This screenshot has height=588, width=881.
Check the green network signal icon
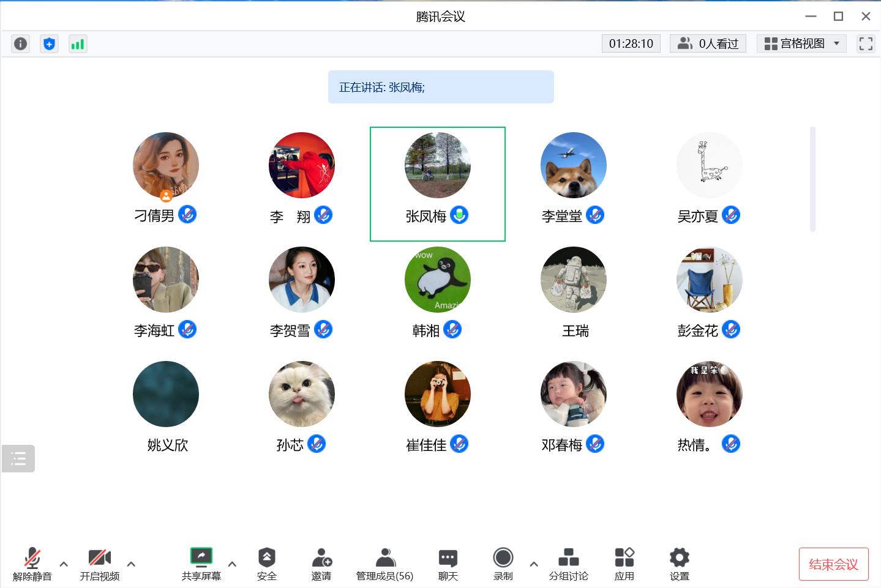[78, 43]
